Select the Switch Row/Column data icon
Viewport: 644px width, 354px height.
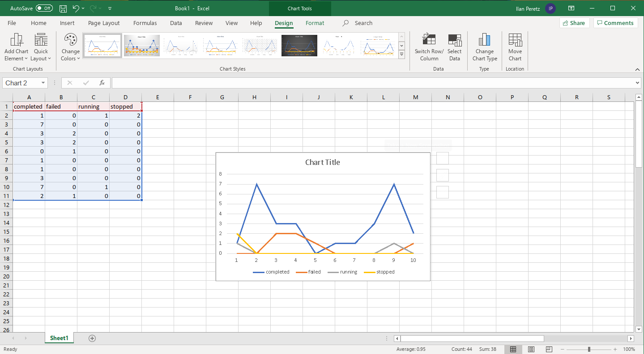(428, 46)
